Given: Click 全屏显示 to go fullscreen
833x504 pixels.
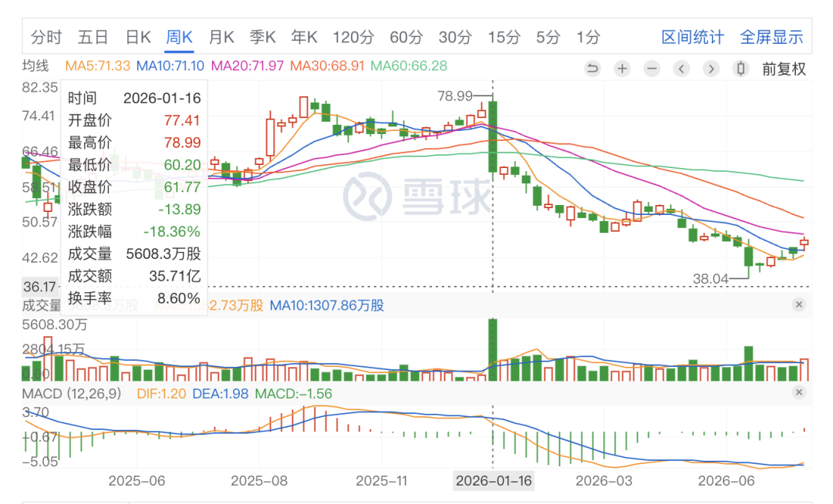Looking at the screenshot, I should click(x=771, y=37).
